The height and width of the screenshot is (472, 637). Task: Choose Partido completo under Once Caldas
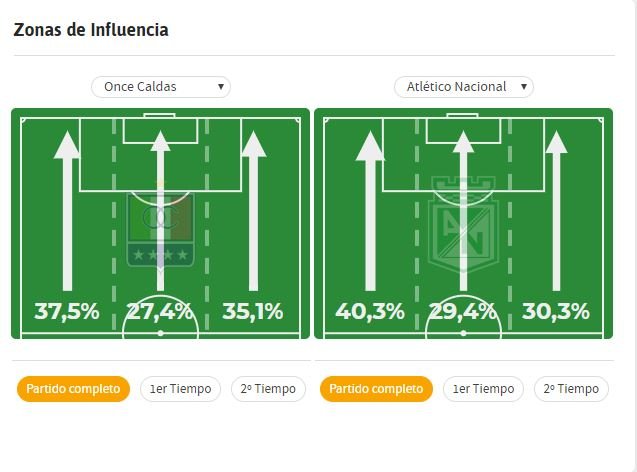73,389
